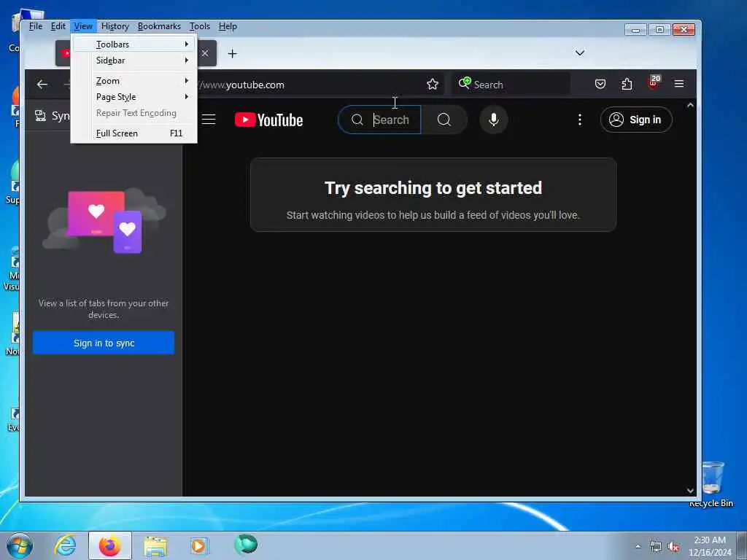
Task: Open YouTube settings three-dot menu
Action: (x=580, y=120)
